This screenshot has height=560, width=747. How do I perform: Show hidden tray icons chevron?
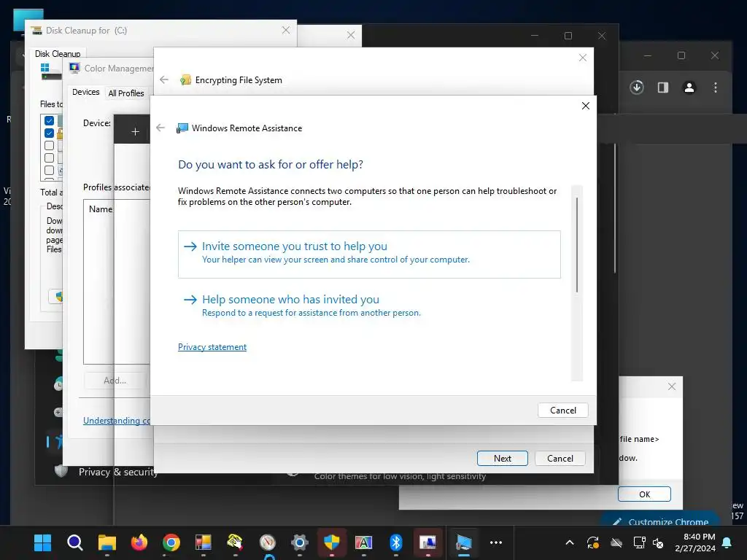coord(569,542)
